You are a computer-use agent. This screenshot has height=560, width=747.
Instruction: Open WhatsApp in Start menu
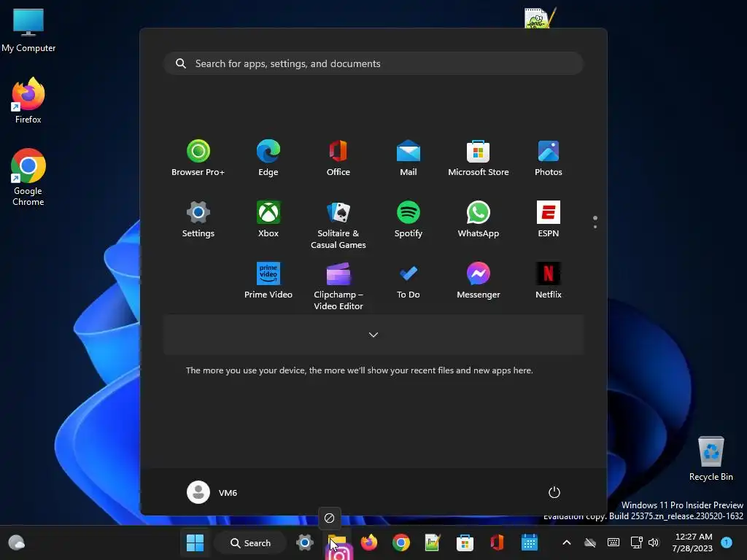(x=479, y=219)
